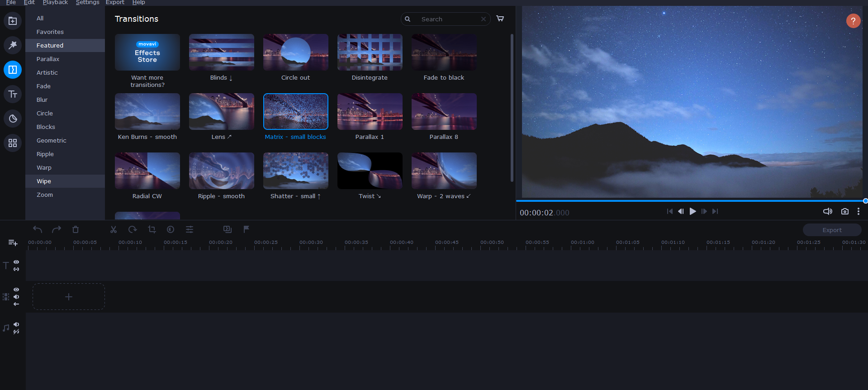Open the Titles sidebar icon
Screen dimensions: 868x390
(x=13, y=94)
